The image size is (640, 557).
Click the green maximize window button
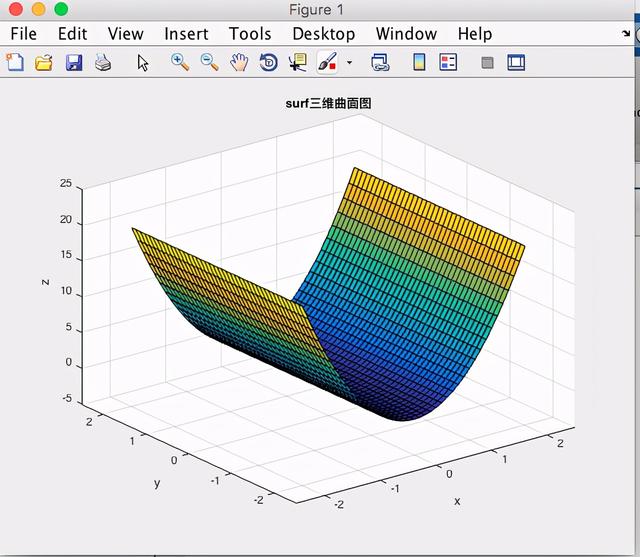pyautogui.click(x=61, y=9)
